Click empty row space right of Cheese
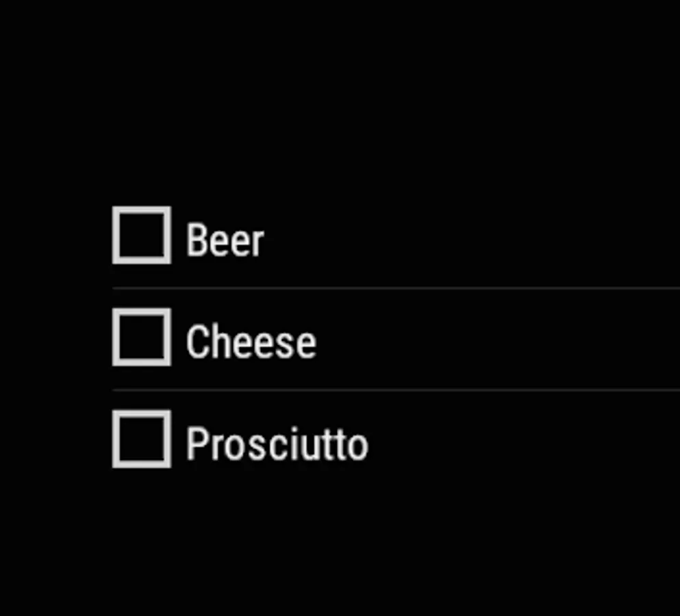Image resolution: width=680 pixels, height=616 pixels. (x=499, y=339)
